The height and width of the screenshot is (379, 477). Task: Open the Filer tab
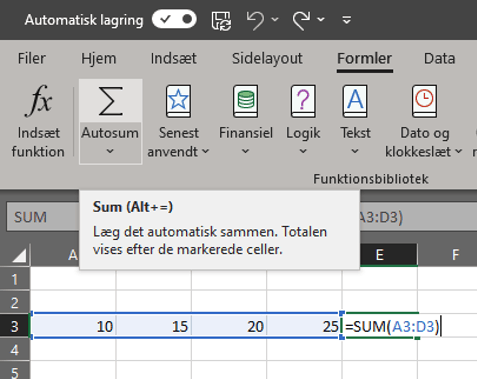32,59
